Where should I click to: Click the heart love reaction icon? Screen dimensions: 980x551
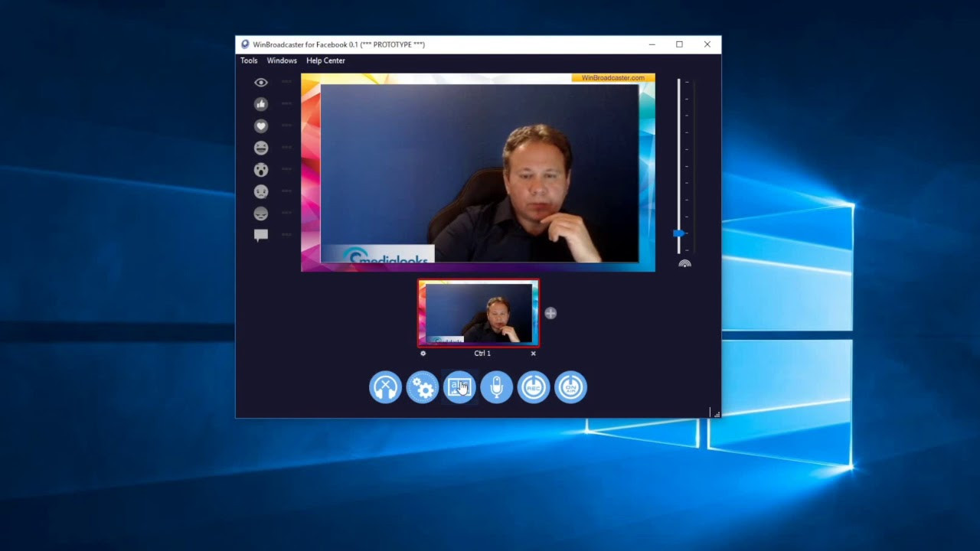pyautogui.click(x=261, y=126)
